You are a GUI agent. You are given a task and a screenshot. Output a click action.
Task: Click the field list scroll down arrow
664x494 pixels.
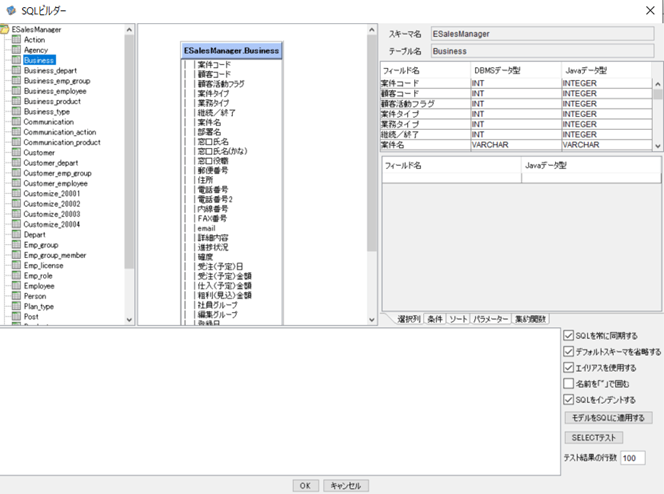click(x=658, y=146)
